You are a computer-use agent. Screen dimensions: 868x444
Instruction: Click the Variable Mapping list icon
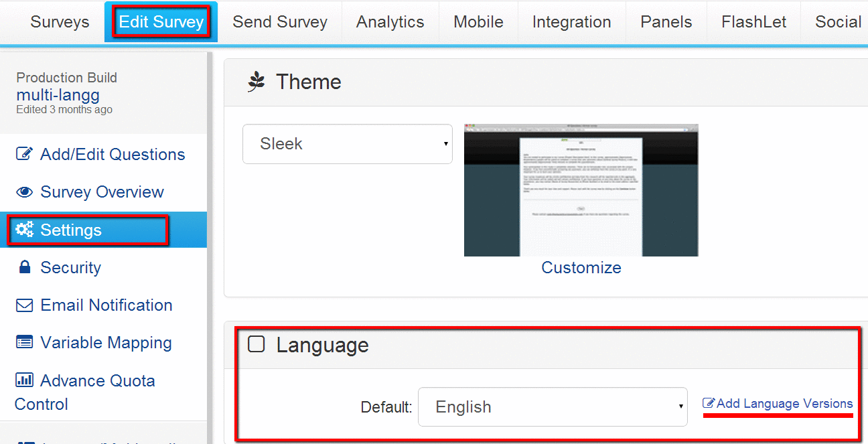[x=24, y=343]
